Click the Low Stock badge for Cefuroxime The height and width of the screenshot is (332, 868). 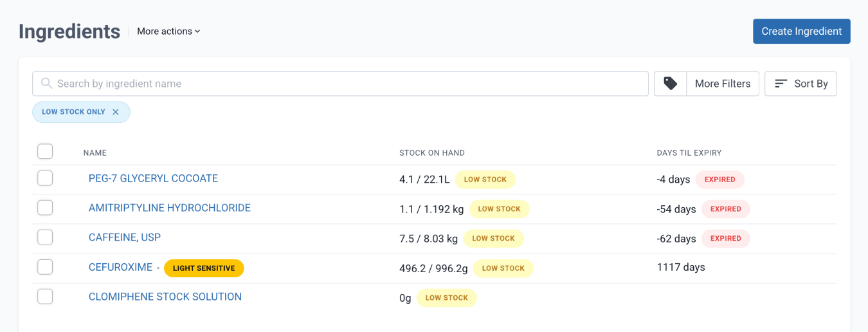pyautogui.click(x=503, y=268)
